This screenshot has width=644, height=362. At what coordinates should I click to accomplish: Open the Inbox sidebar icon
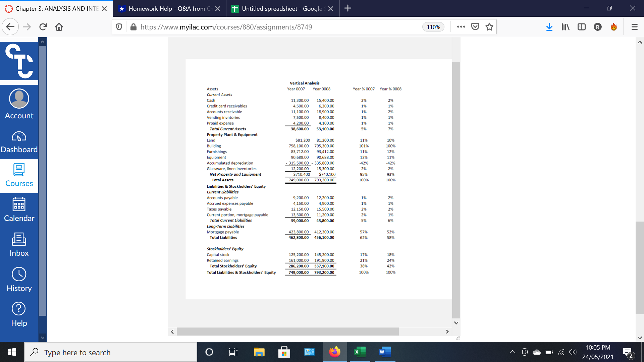[x=19, y=245]
